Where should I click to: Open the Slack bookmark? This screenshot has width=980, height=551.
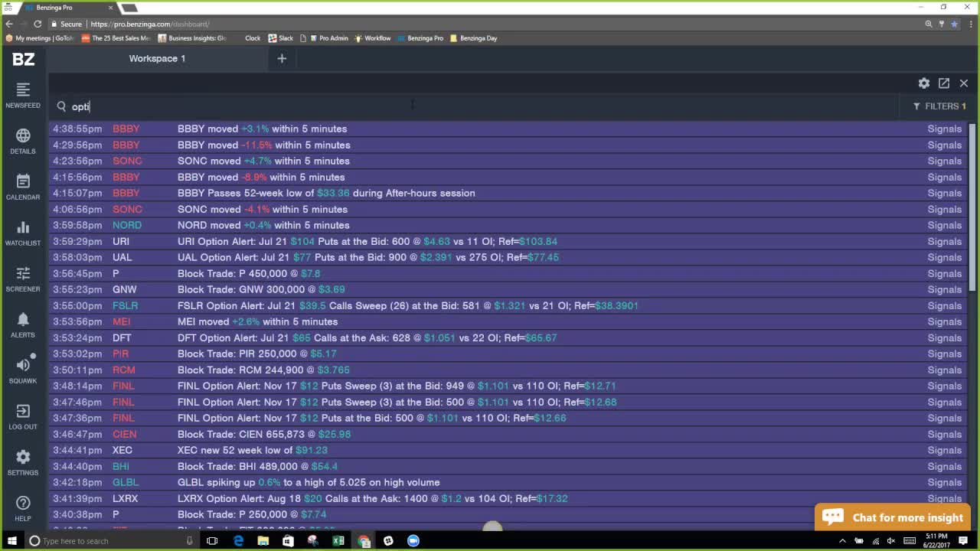click(x=281, y=38)
